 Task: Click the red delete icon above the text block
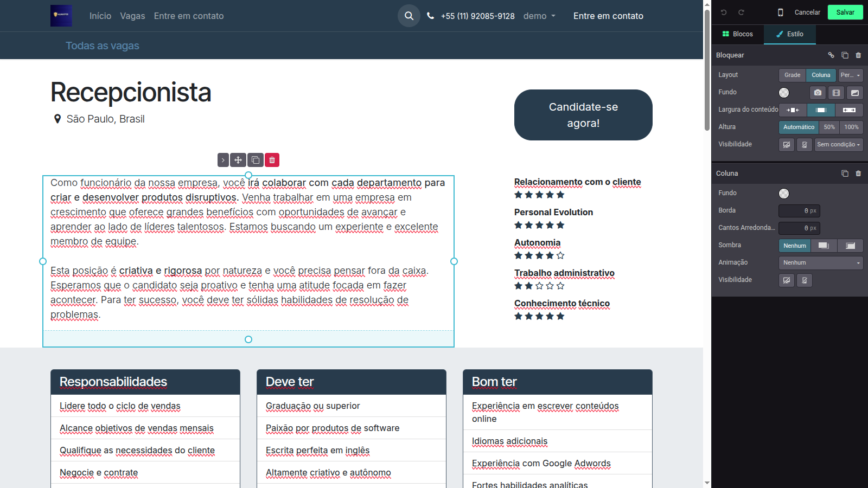(272, 160)
